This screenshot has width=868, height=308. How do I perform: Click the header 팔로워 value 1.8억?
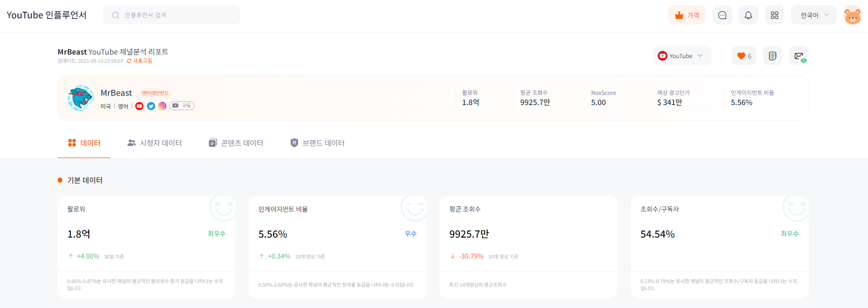click(x=470, y=102)
